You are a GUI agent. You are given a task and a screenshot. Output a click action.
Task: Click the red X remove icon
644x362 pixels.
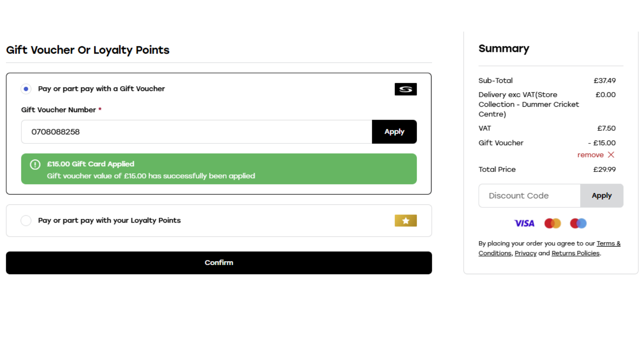click(x=611, y=155)
